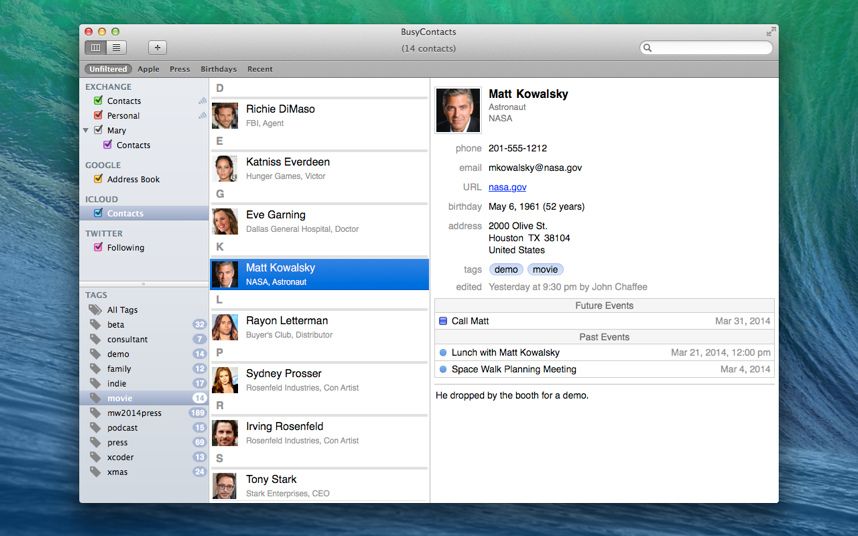Viewport: 858px width, 536px height.
Task: Switch to the column card view icon
Action: (x=96, y=47)
